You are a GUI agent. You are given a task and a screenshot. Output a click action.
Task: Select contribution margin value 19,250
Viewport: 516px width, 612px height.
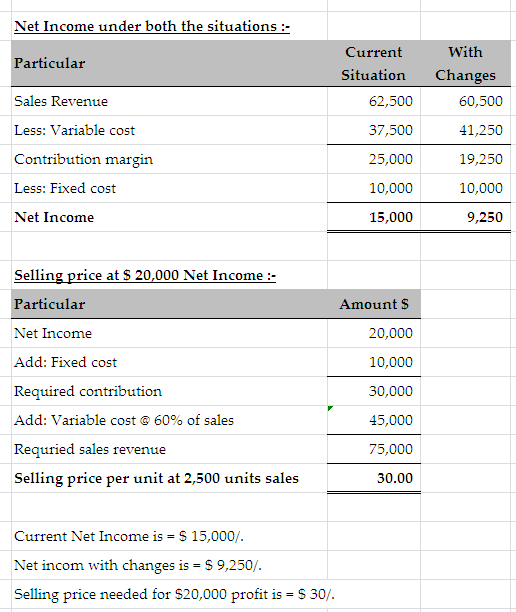click(480, 159)
